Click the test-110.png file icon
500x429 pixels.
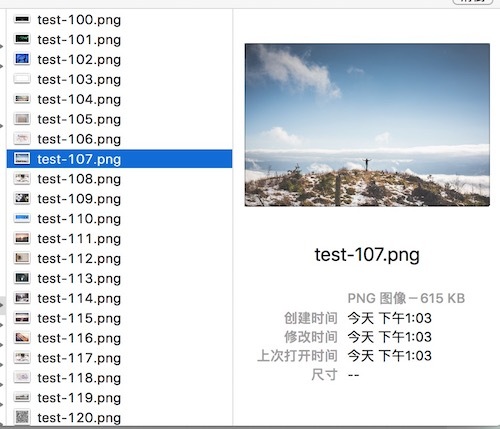pos(22,218)
